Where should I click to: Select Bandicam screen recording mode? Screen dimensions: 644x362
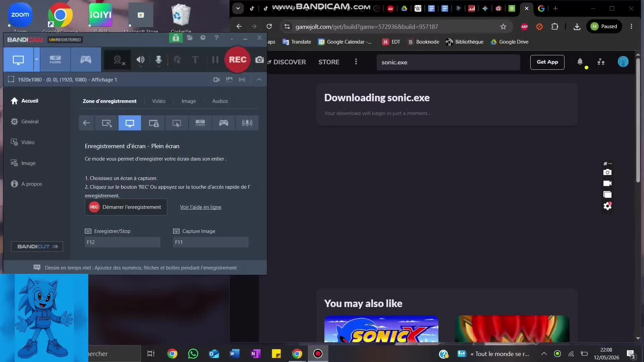pyautogui.click(x=18, y=60)
